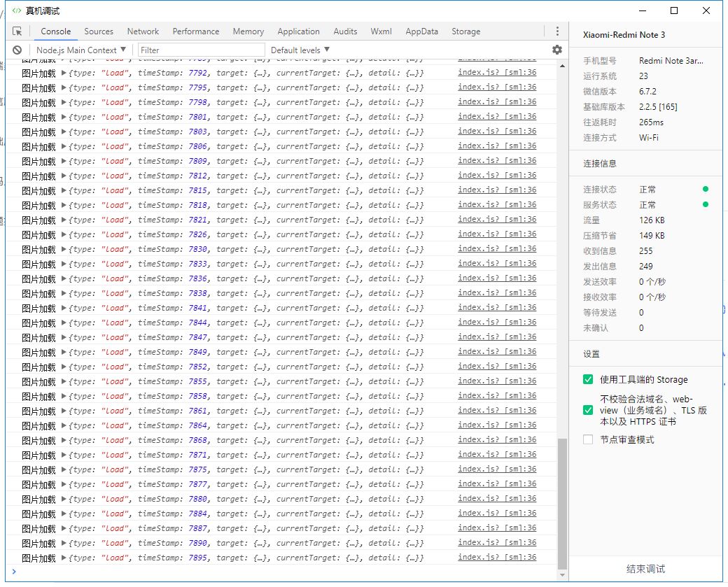Open index.js link for timeStamp 7795
Screen dimensions: 728x587
[497, 87]
